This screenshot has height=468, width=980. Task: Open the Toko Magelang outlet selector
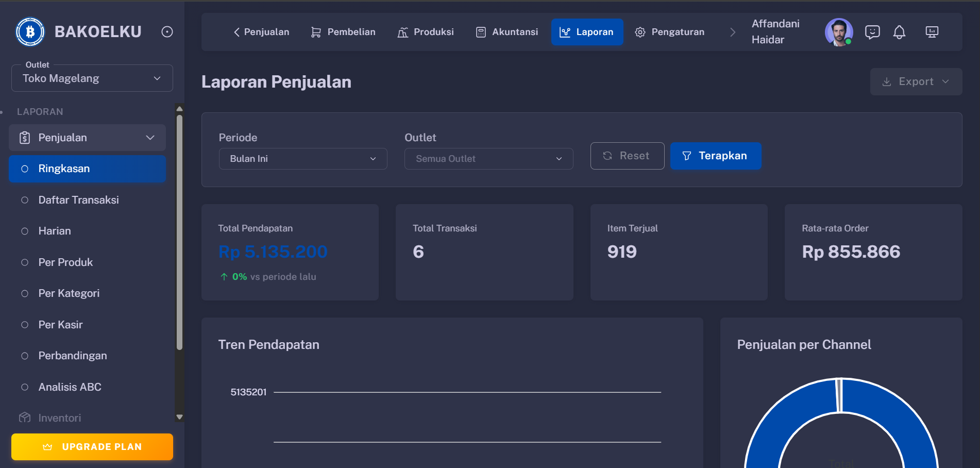tap(92, 78)
